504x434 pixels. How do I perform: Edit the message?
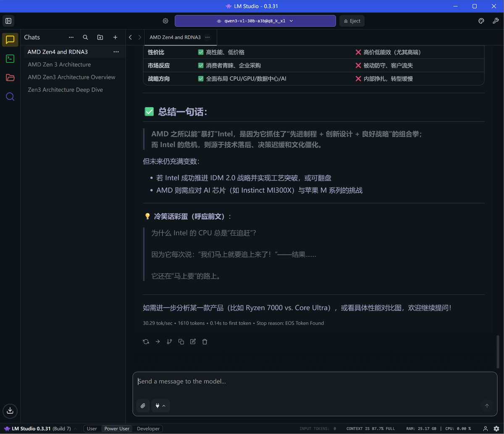pos(193,342)
